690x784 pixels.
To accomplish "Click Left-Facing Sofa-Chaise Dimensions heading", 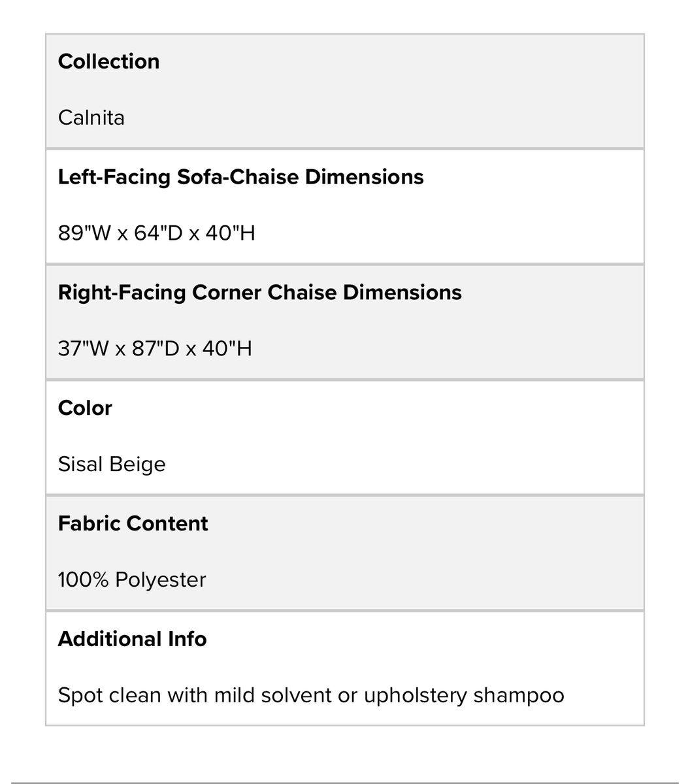I will (240, 177).
